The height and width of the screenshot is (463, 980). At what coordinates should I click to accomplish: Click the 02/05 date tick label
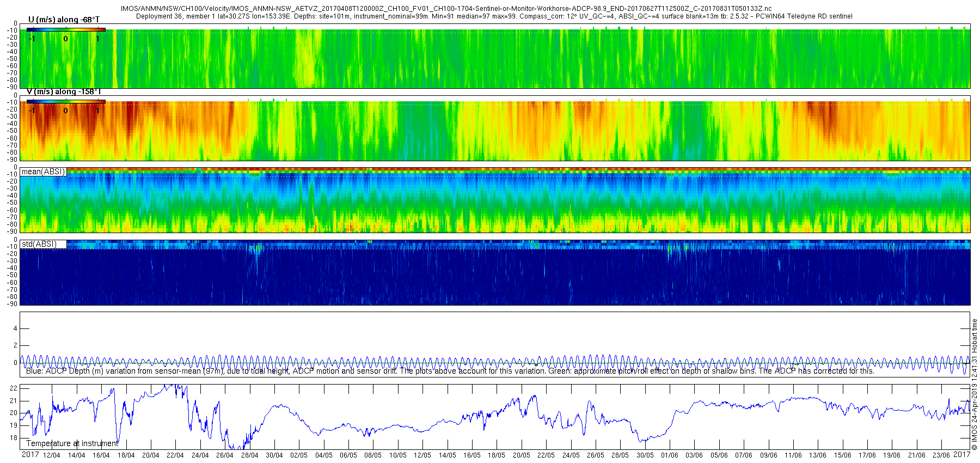(298, 455)
